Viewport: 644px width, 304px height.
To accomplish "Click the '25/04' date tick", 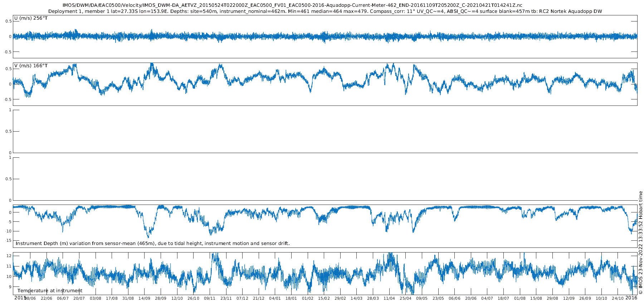I will click(x=405, y=299).
